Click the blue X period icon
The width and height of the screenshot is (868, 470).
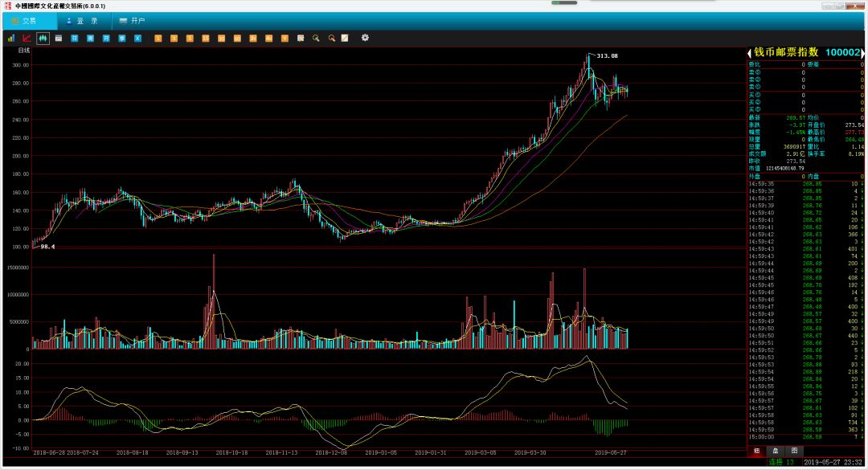(138, 39)
